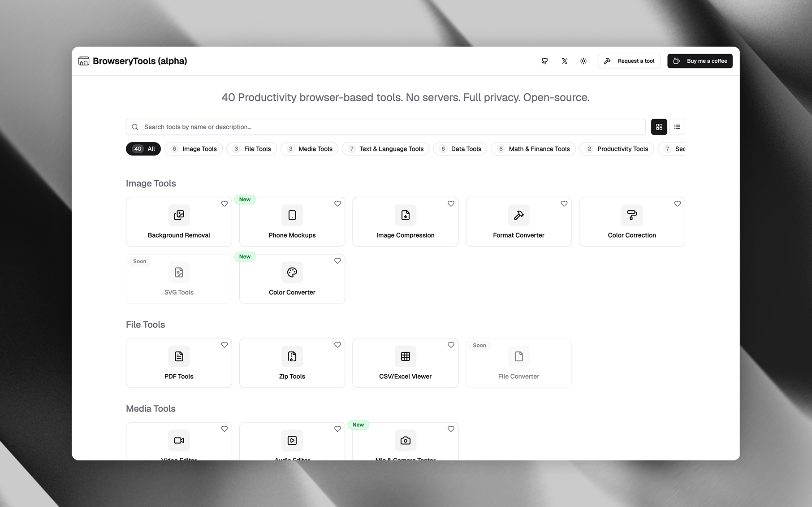Open the PDF Tools card
Screen dimensions: 812x507
coord(178,363)
